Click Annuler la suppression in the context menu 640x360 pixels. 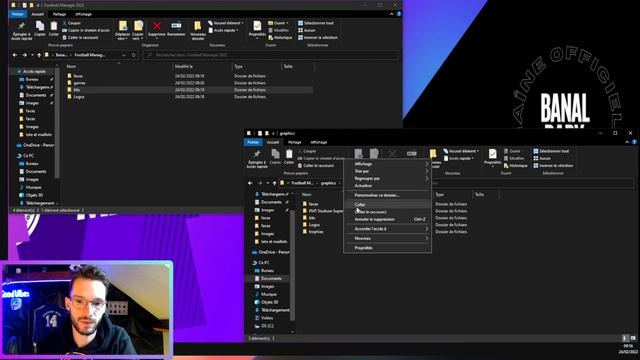pos(387,219)
